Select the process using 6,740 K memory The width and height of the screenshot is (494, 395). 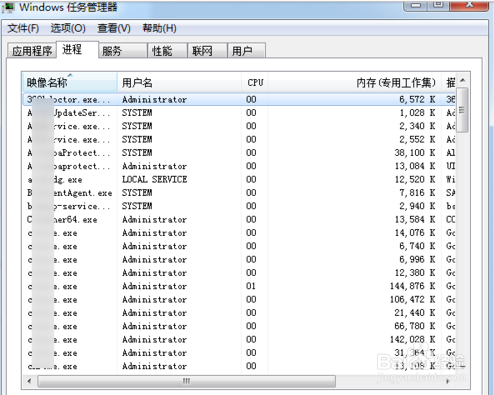click(239, 246)
